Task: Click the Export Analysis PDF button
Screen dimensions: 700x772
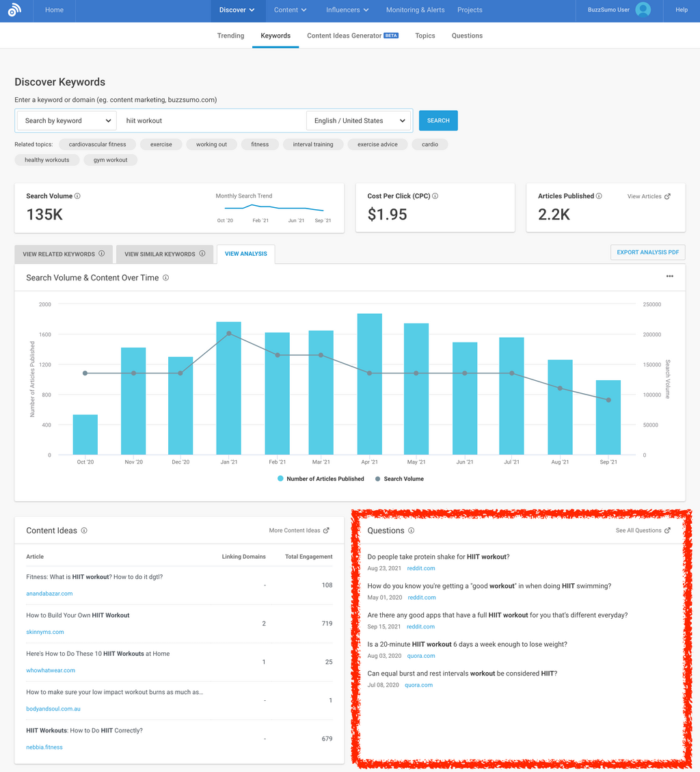Action: point(647,252)
